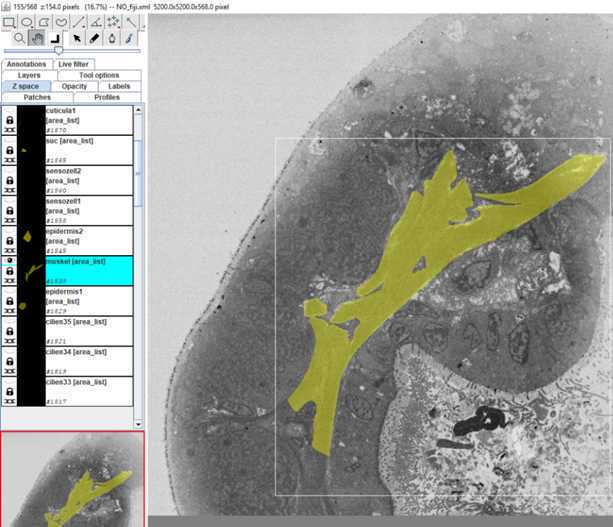The height and width of the screenshot is (527, 613).
Task: Toggle lock on cilien35 row
Action: pyautogui.click(x=10, y=331)
